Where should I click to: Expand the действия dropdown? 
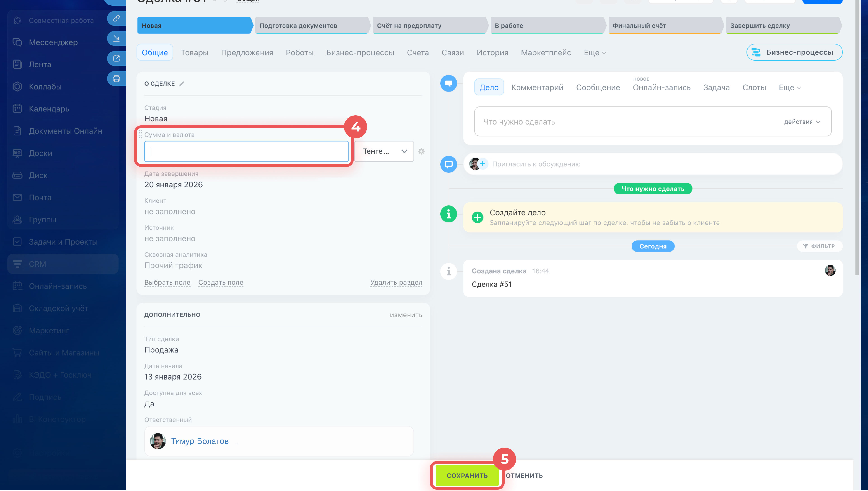click(x=802, y=122)
